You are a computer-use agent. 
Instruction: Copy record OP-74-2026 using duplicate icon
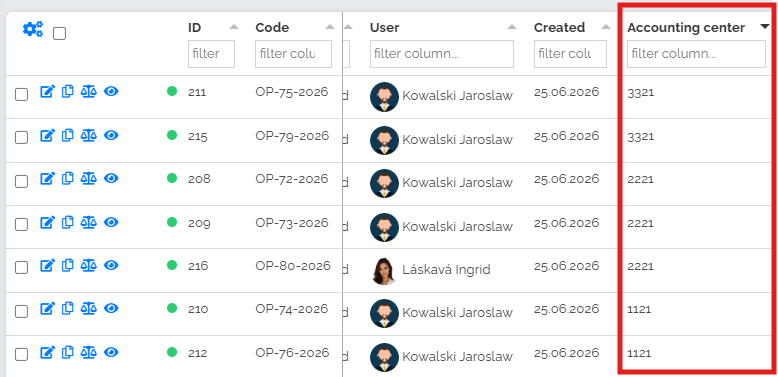click(67, 309)
